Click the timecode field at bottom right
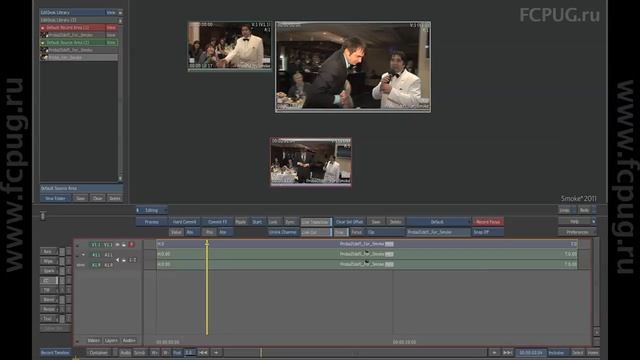The width and height of the screenshot is (640, 360). (x=531, y=353)
